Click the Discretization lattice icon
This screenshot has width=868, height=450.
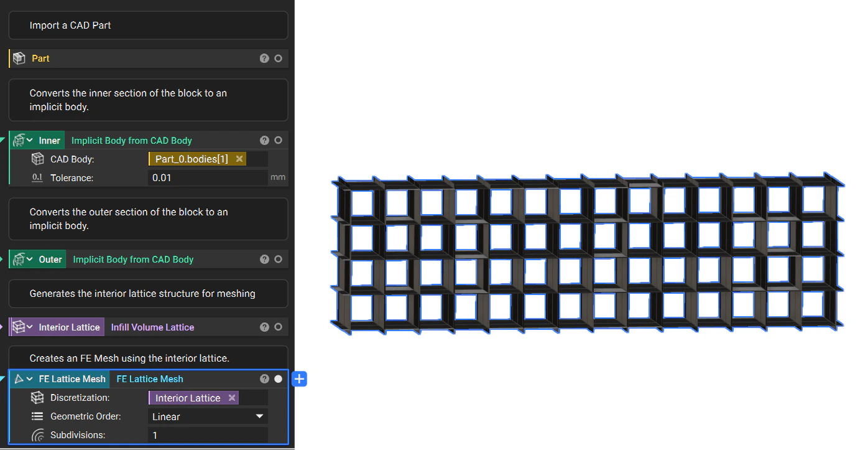38,397
